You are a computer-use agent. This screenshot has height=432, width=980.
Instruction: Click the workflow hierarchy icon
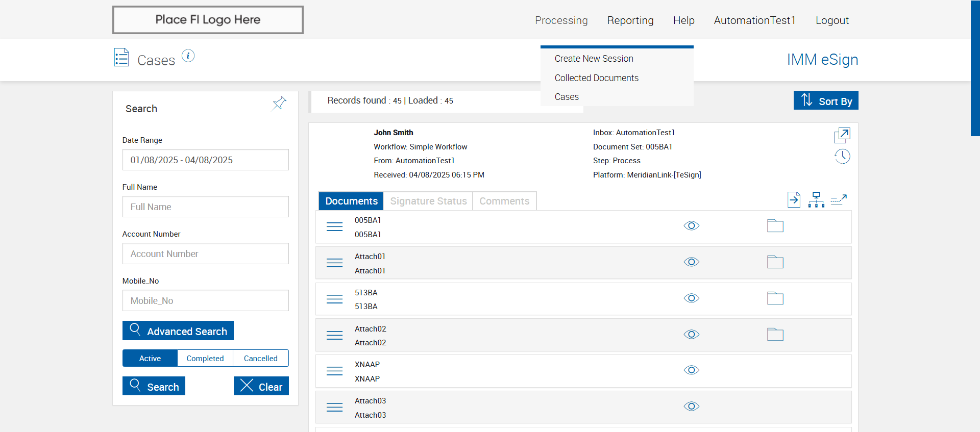click(816, 199)
